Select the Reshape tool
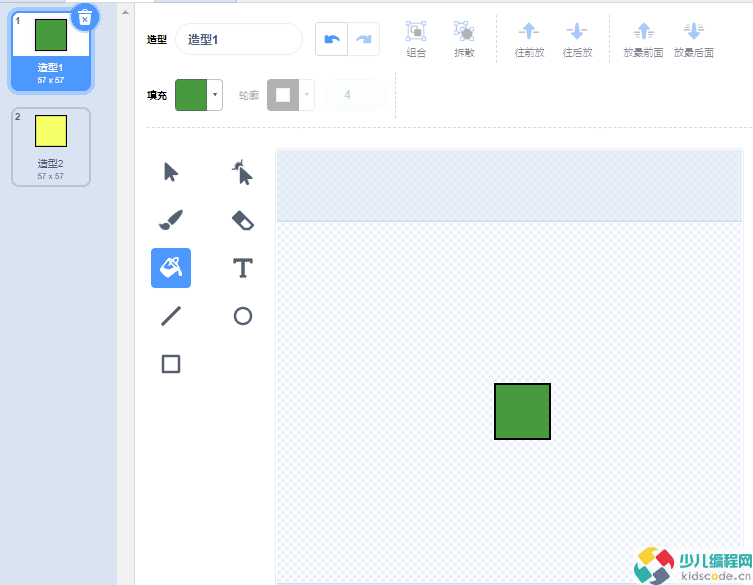The width and height of the screenshot is (753, 585). coord(242,172)
